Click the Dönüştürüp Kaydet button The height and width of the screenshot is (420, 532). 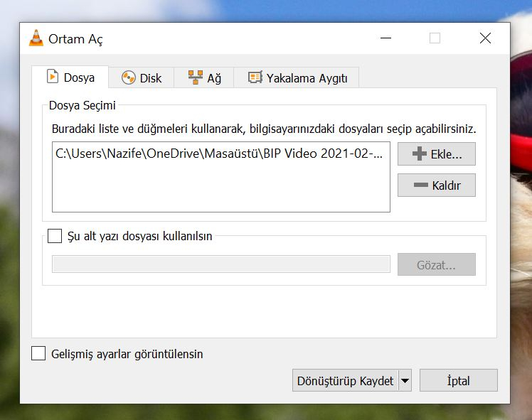[x=345, y=380]
